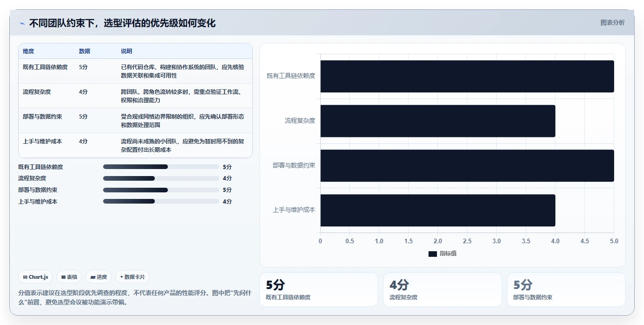644x325 pixels.
Task: Click the description starting 已有代码仓库、构建和协作系统
Action: (182, 71)
